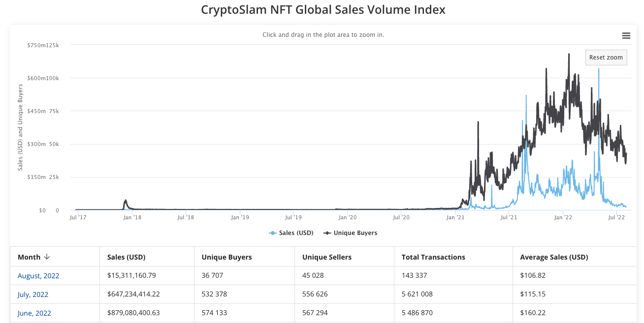
Task: Sort table by Unique Sellers header
Action: point(327,257)
